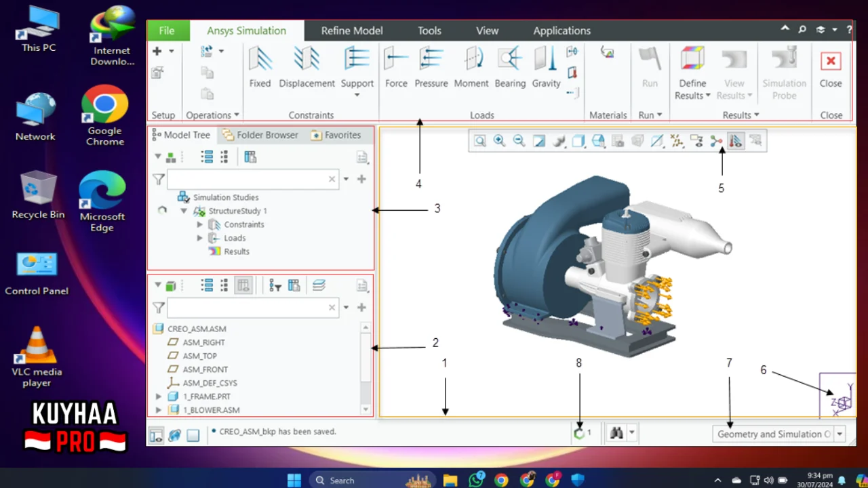Clear the lower model tree search box

(332, 308)
